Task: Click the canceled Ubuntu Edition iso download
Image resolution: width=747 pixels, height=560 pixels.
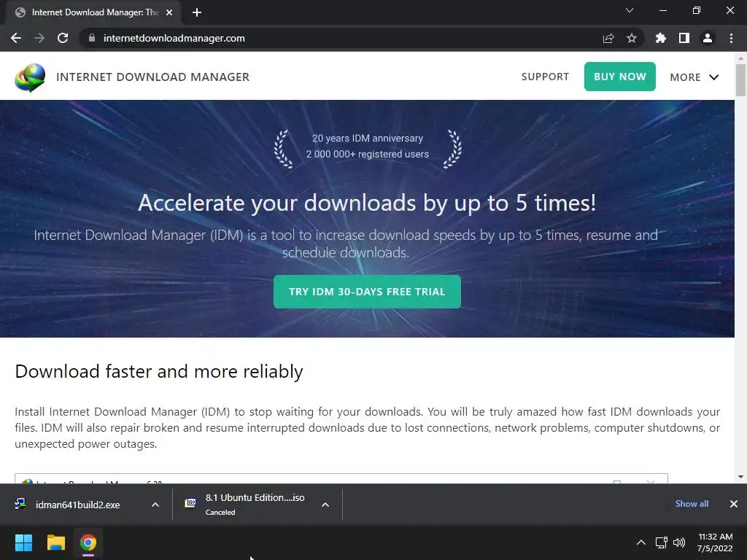Action: (x=255, y=504)
